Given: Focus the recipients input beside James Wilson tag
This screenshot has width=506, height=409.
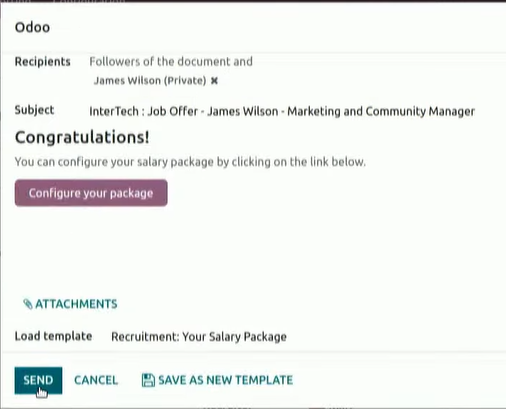Looking at the screenshot, I should (333, 81).
